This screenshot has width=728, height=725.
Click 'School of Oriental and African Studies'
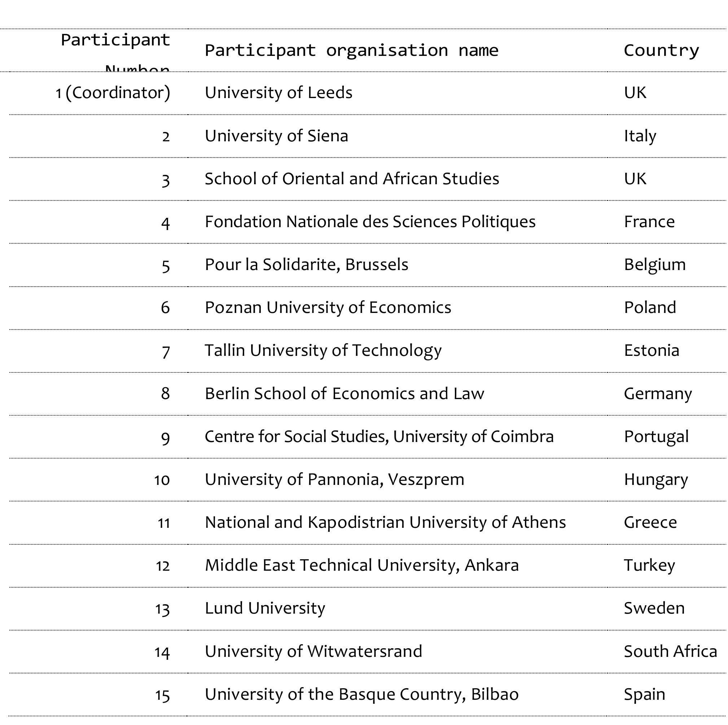click(x=352, y=179)
